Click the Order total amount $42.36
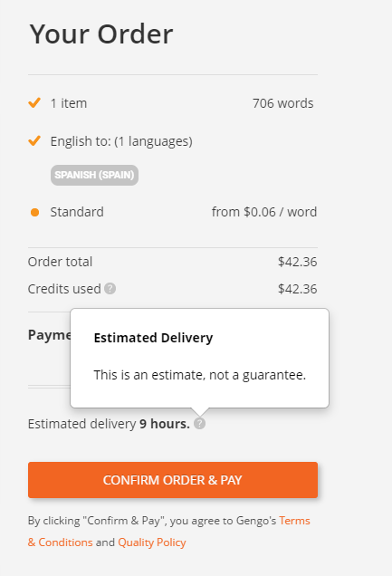The image size is (392, 576). coord(297,262)
